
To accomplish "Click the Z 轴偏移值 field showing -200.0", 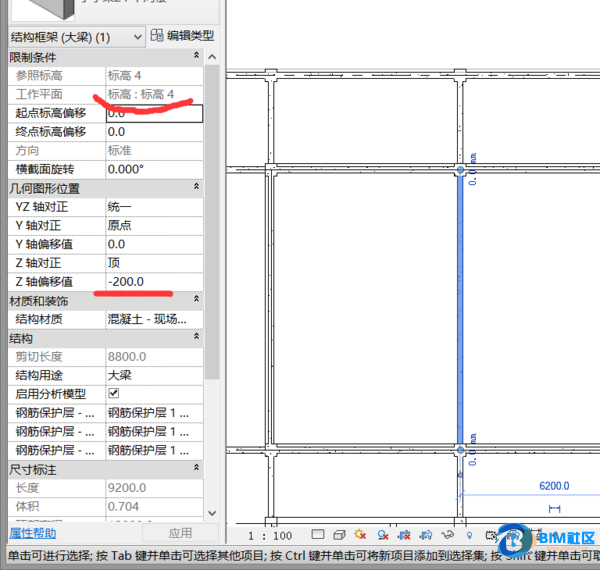I will pos(153,282).
